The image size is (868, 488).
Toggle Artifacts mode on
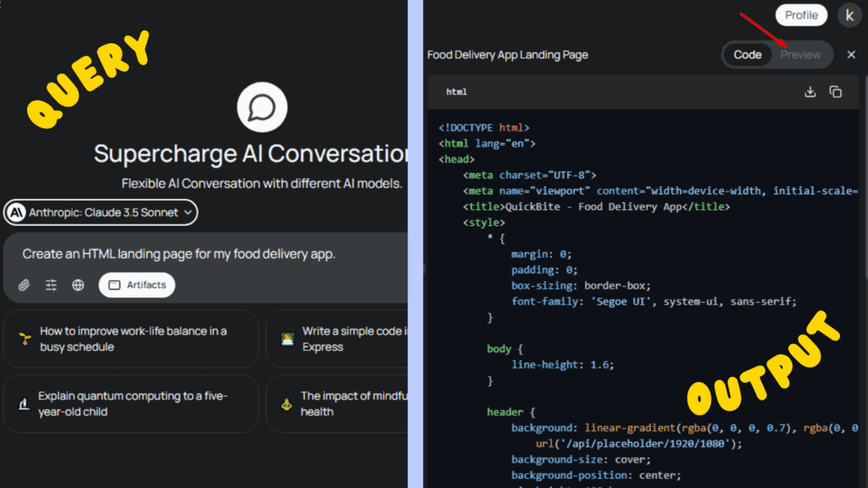pyautogui.click(x=136, y=285)
